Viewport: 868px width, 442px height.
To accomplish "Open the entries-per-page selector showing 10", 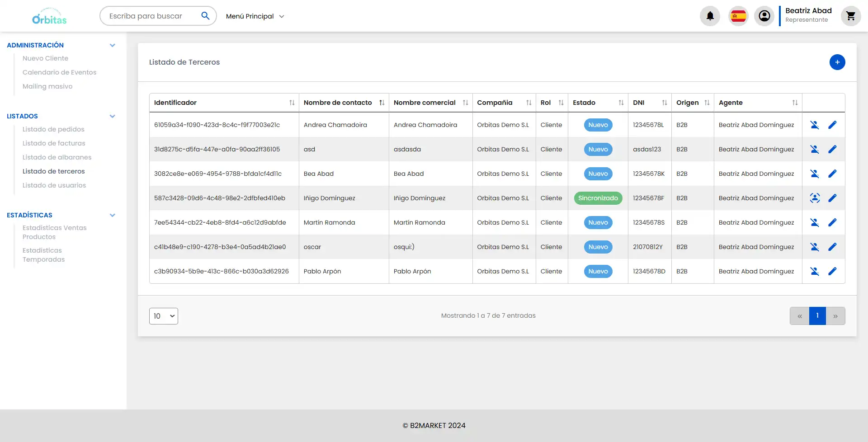I will (163, 316).
